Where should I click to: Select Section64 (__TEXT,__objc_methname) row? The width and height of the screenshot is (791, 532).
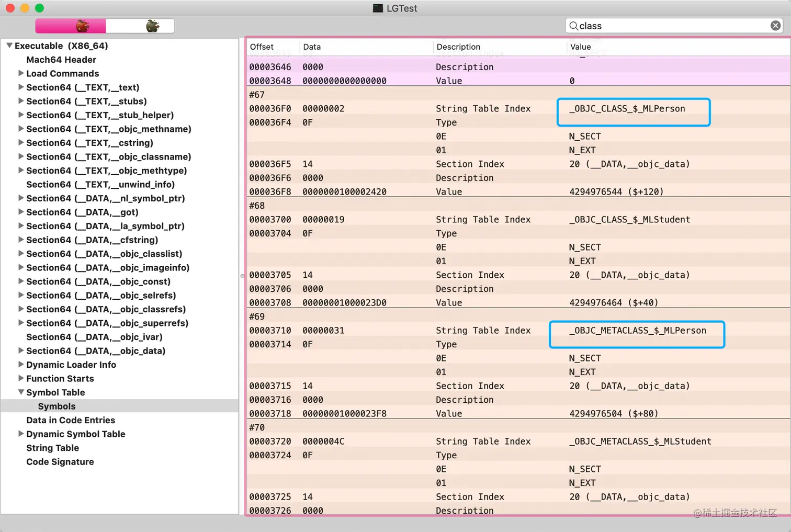109,129
